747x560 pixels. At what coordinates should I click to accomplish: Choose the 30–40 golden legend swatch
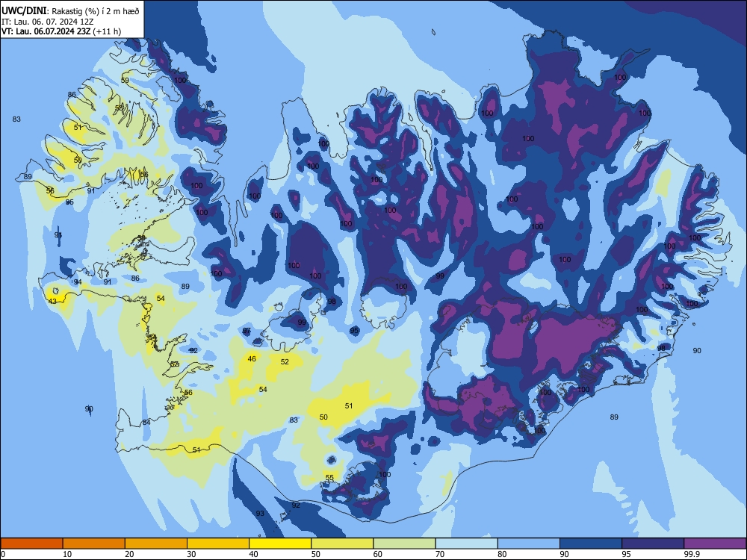[x=218, y=544]
